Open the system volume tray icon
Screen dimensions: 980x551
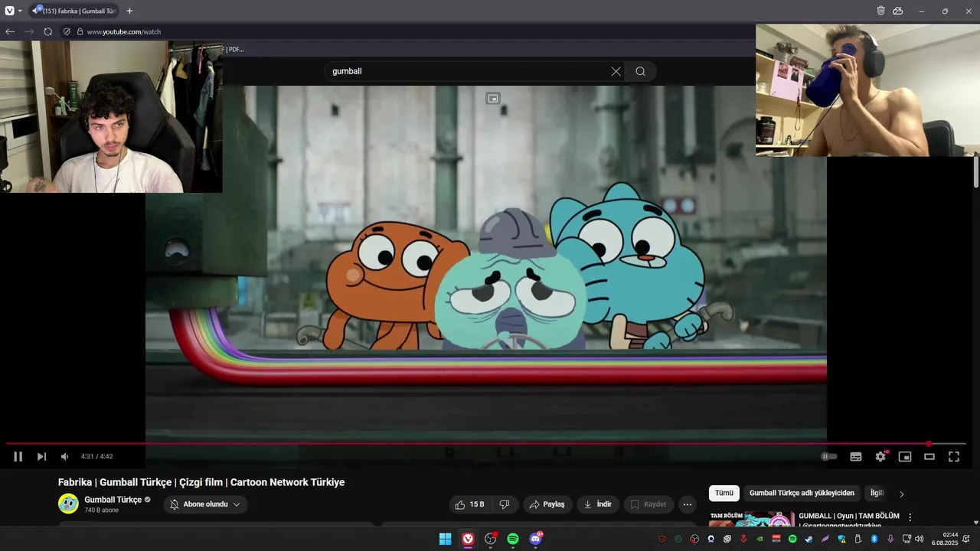(920, 539)
